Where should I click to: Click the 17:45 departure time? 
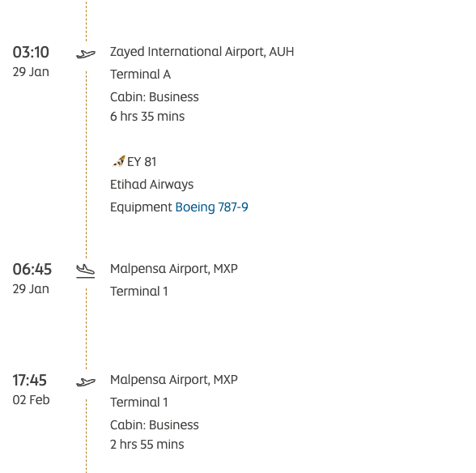point(29,381)
